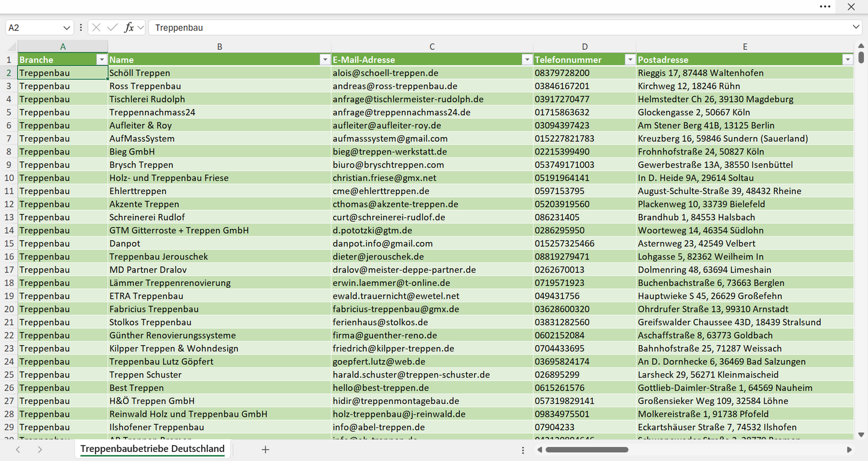
Task: Open the E-Mail-Adresse filter dropdown
Action: click(527, 60)
